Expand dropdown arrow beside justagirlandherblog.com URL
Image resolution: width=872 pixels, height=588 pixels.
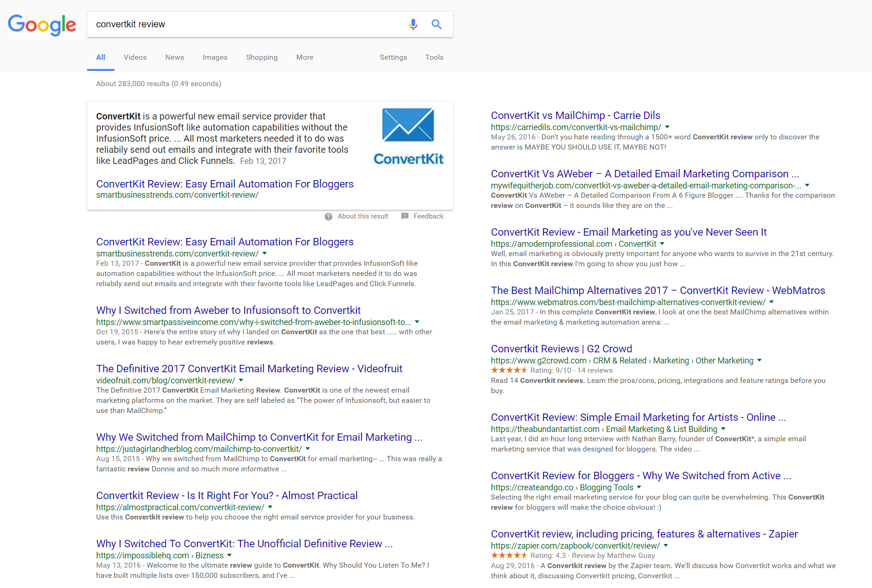pyautogui.click(x=308, y=449)
